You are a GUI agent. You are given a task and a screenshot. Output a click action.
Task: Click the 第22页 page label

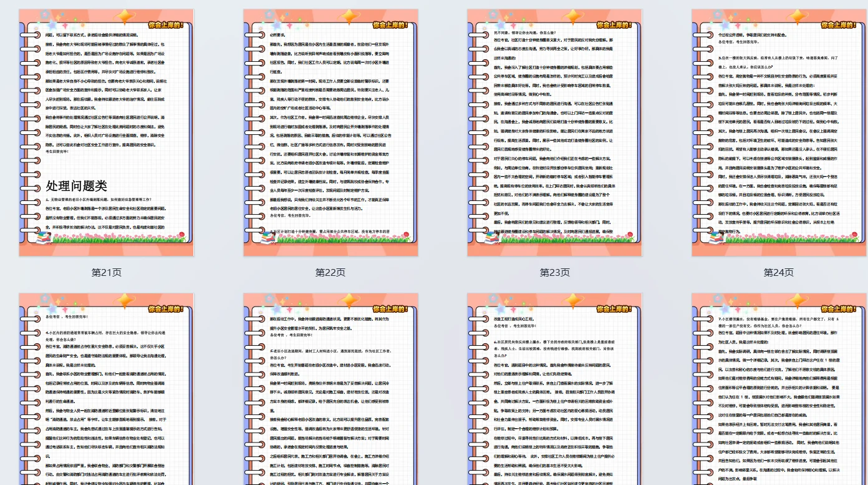click(330, 273)
